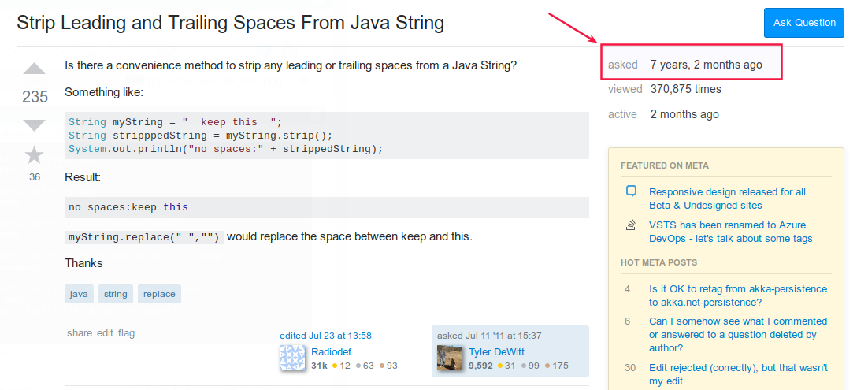Screen dimensions: 868x390
Task: Open the java tag
Action: [80, 294]
